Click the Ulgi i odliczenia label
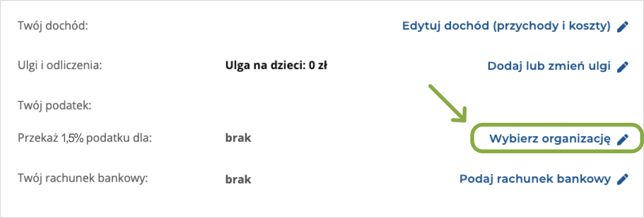The image size is (644, 218). point(60,66)
